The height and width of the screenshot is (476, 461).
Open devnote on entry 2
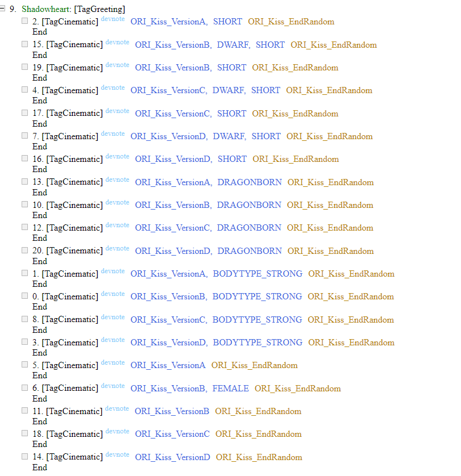click(113, 19)
